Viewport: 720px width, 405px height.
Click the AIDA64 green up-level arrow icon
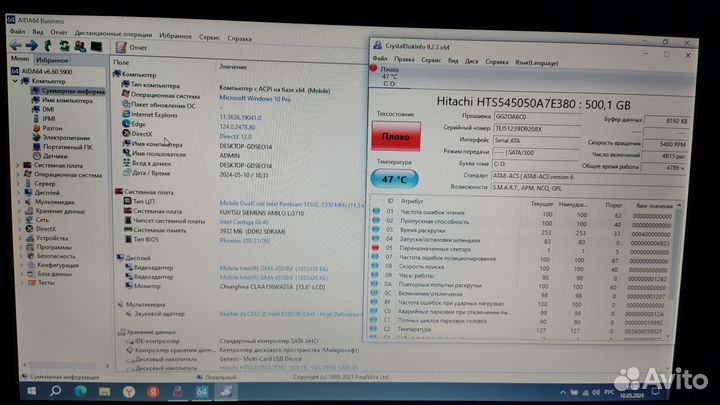pyautogui.click(x=48, y=45)
